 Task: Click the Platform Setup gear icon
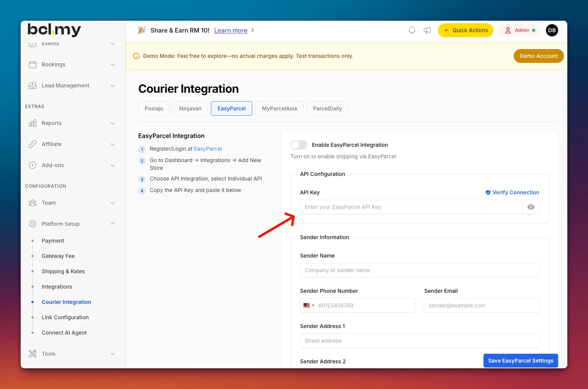click(x=33, y=224)
